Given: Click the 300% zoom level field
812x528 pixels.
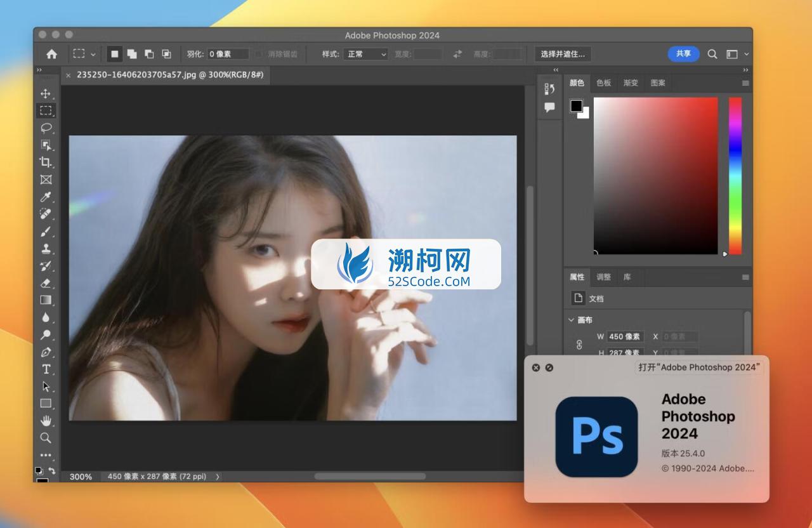Looking at the screenshot, I should (81, 477).
